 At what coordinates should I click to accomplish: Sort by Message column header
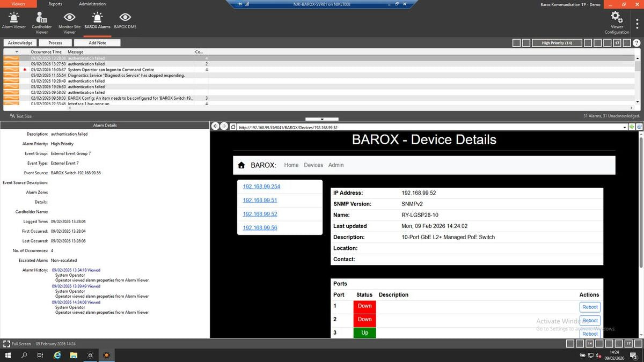coord(76,52)
